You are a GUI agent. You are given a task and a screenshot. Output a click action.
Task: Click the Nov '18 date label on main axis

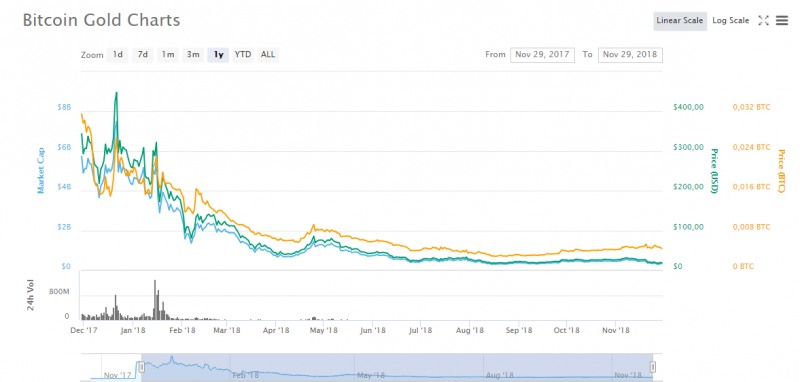click(x=615, y=330)
